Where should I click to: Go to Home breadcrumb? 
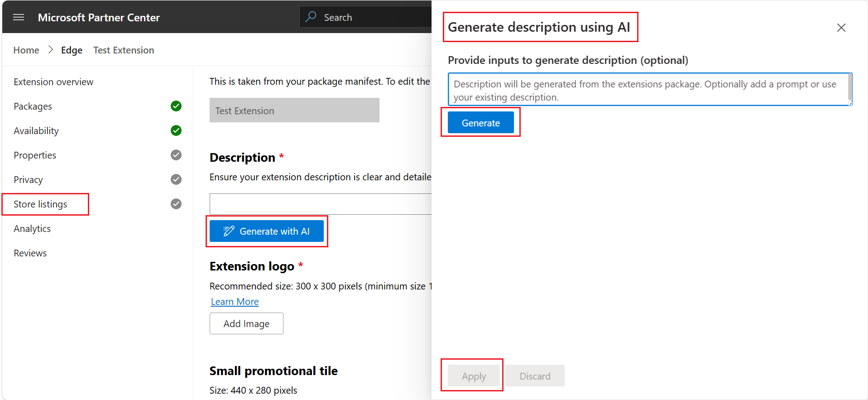click(x=26, y=50)
